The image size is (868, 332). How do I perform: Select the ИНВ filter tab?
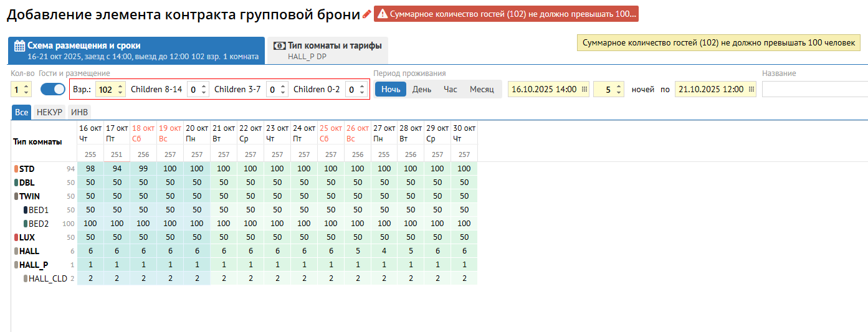click(79, 112)
